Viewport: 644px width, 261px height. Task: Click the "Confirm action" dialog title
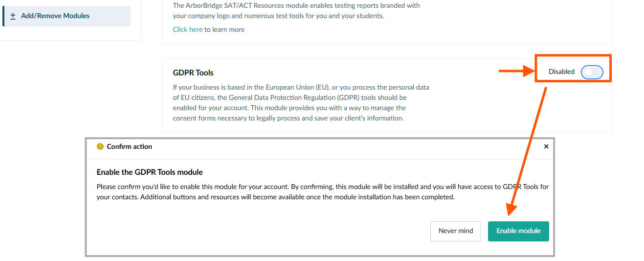(129, 146)
